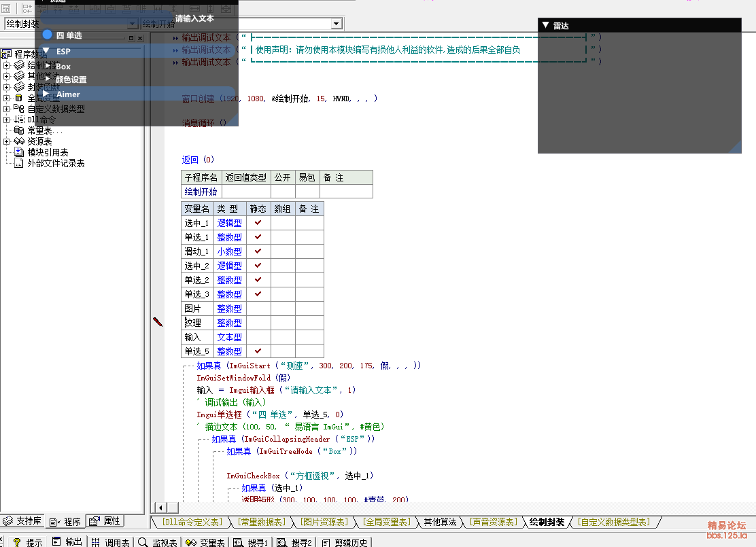Open the 支持库 panel via its books icon
The width and height of the screenshot is (756, 547).
pyautogui.click(x=7, y=521)
